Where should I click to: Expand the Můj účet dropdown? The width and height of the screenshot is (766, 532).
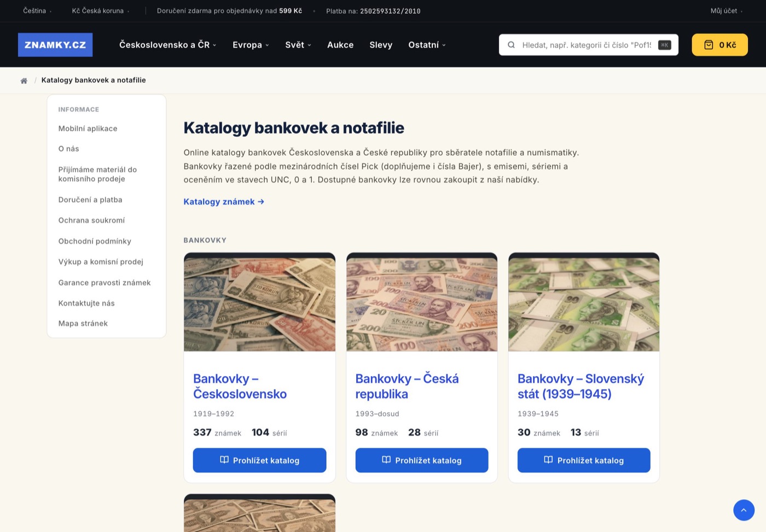(x=727, y=11)
